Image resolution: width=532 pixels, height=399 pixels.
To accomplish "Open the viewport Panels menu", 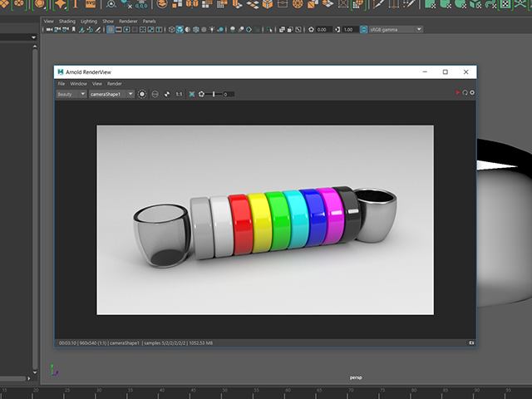I will 149,21.
